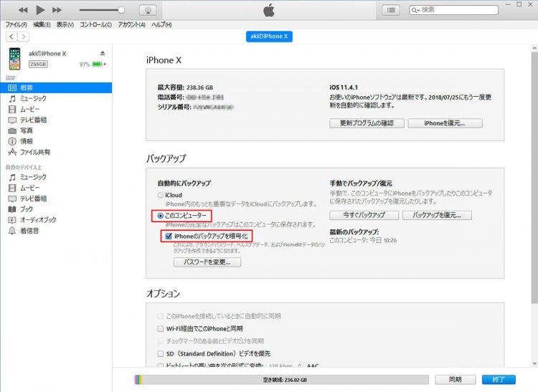
Task: Open the 編集(E) menu
Action: pos(42,24)
